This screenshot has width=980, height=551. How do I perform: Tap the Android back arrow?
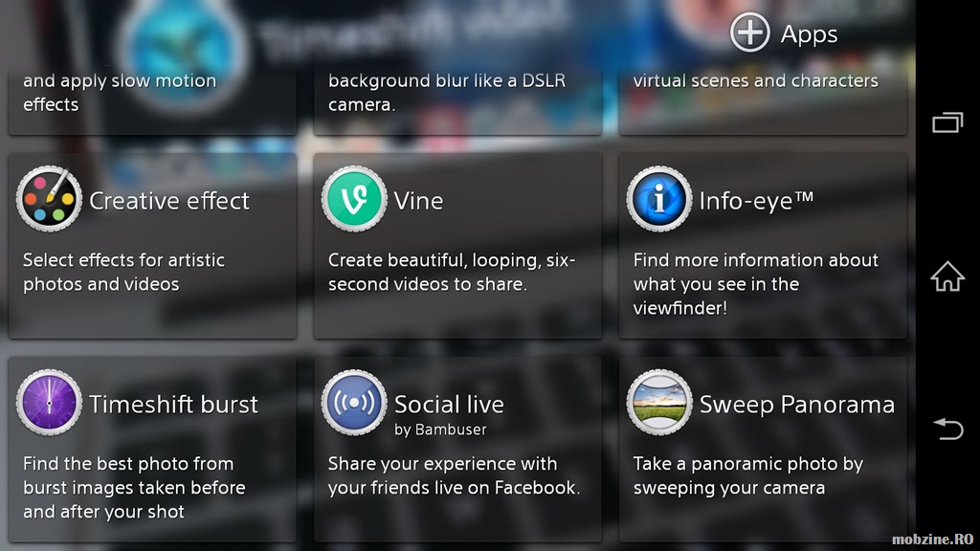tap(948, 430)
